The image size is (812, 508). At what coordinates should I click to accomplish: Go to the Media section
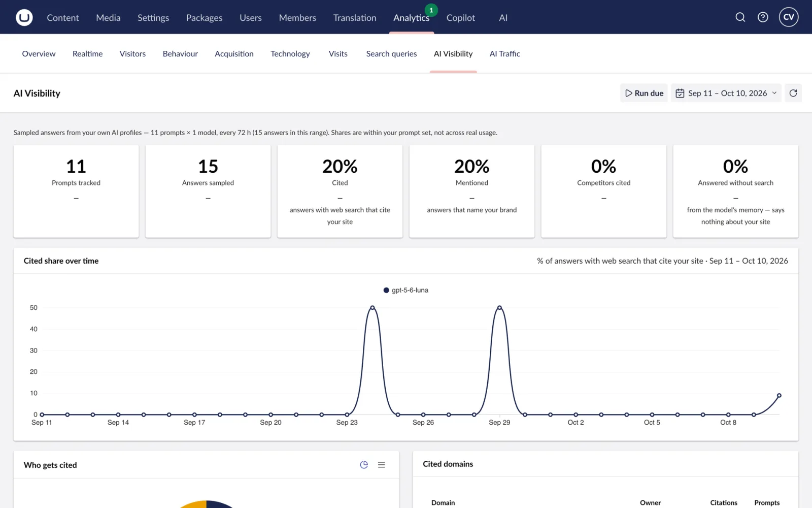pos(108,18)
